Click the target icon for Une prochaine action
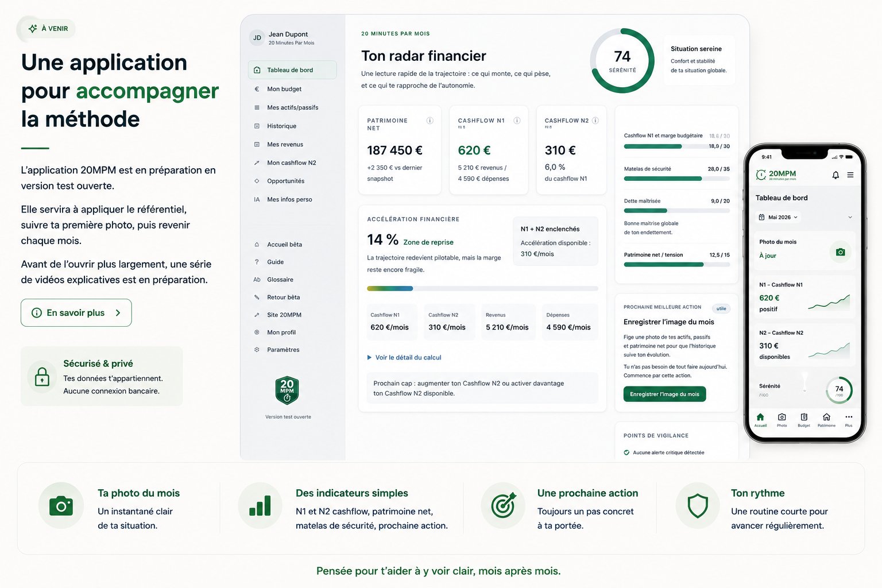The width and height of the screenshot is (882, 588). pos(504,505)
